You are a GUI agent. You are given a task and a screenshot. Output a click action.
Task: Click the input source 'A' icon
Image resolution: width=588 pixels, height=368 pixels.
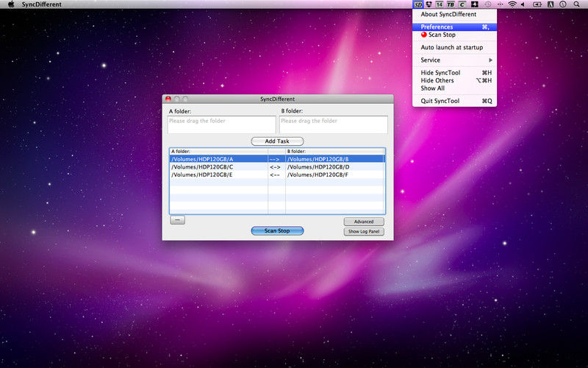pyautogui.click(x=551, y=4)
